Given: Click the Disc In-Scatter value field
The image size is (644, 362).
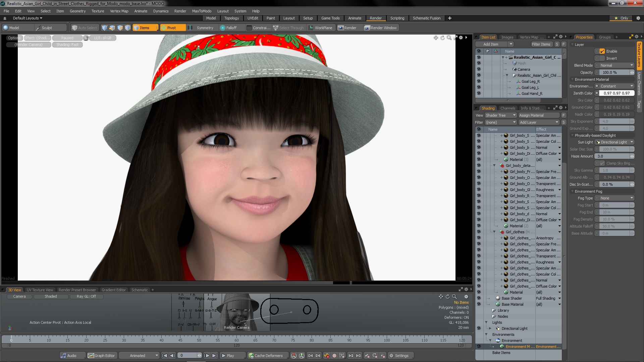Looking at the screenshot, I should tap(616, 184).
